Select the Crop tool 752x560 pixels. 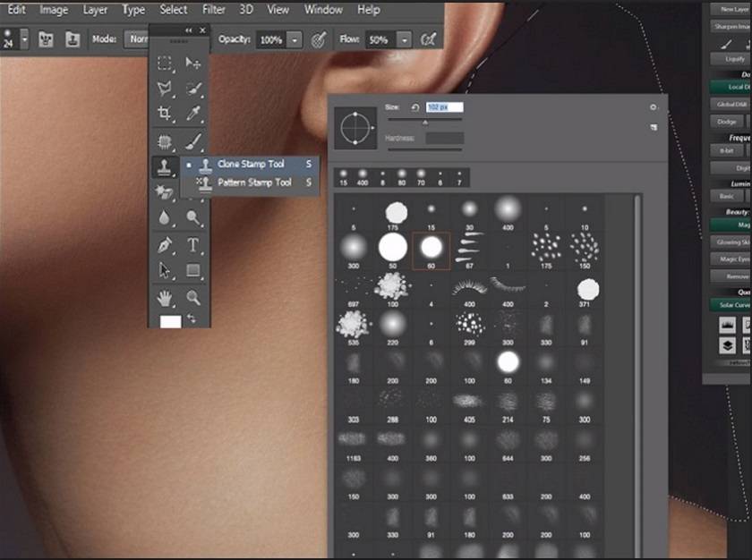[165, 114]
